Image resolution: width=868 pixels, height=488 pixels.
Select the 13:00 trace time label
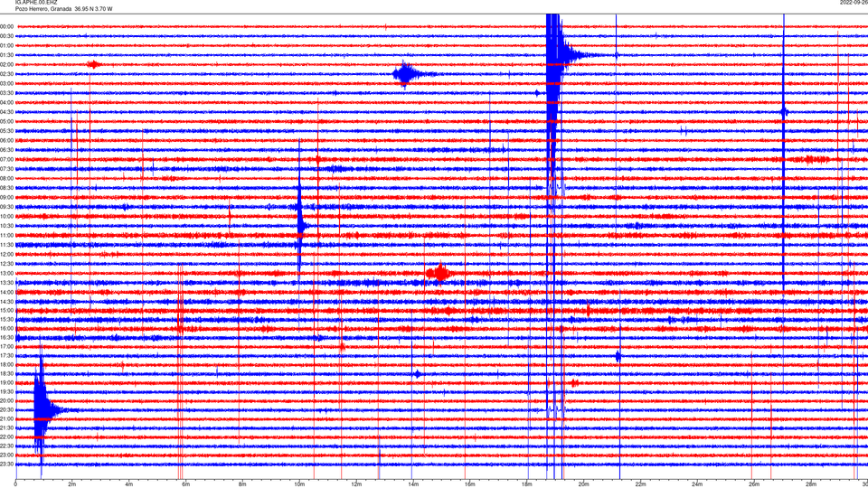click(7, 273)
